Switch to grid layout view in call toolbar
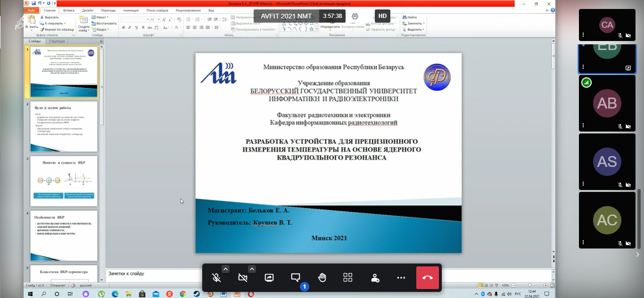 pyautogui.click(x=348, y=278)
